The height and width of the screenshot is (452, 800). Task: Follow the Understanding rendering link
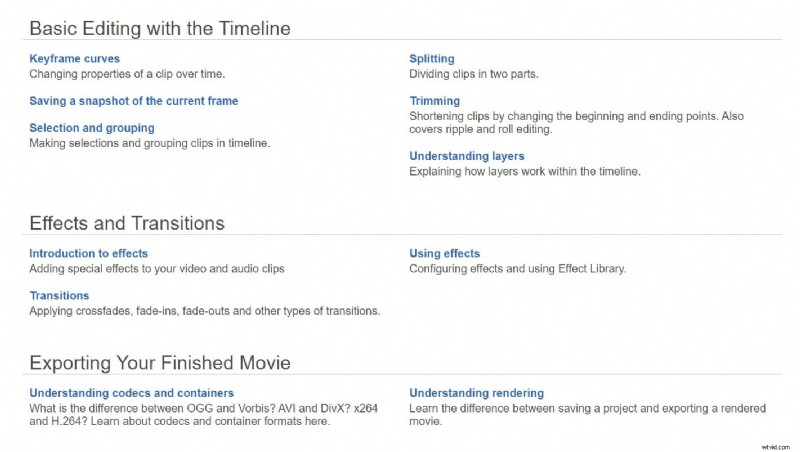pyautogui.click(x=476, y=393)
